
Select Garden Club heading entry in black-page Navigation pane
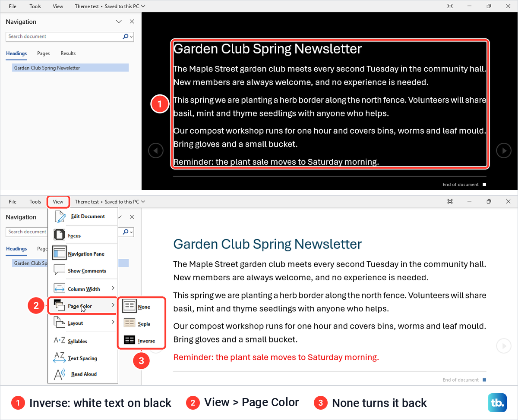pos(70,68)
